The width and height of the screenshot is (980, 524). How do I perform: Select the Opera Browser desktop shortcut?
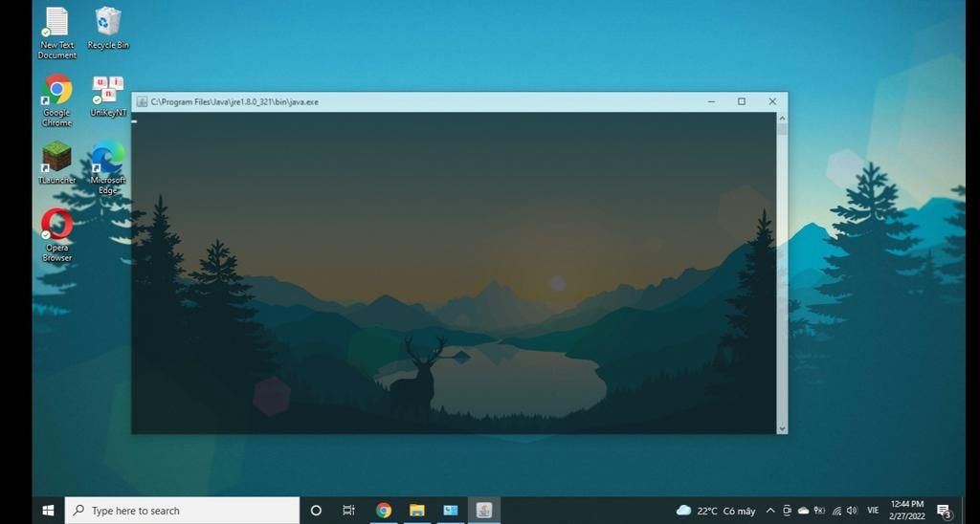(56, 235)
